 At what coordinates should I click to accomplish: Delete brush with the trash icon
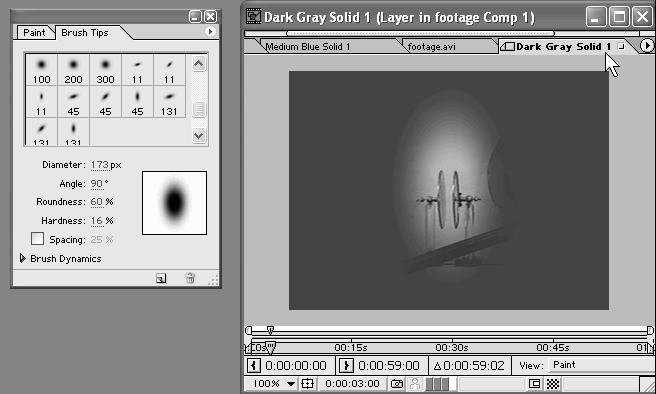click(x=190, y=278)
